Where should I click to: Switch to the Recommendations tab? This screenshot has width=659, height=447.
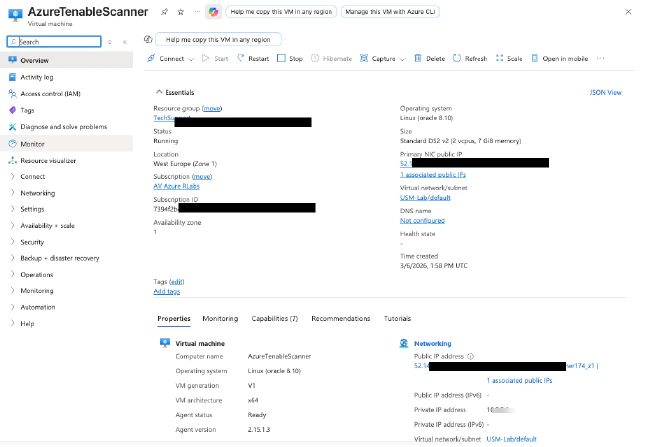(341, 319)
